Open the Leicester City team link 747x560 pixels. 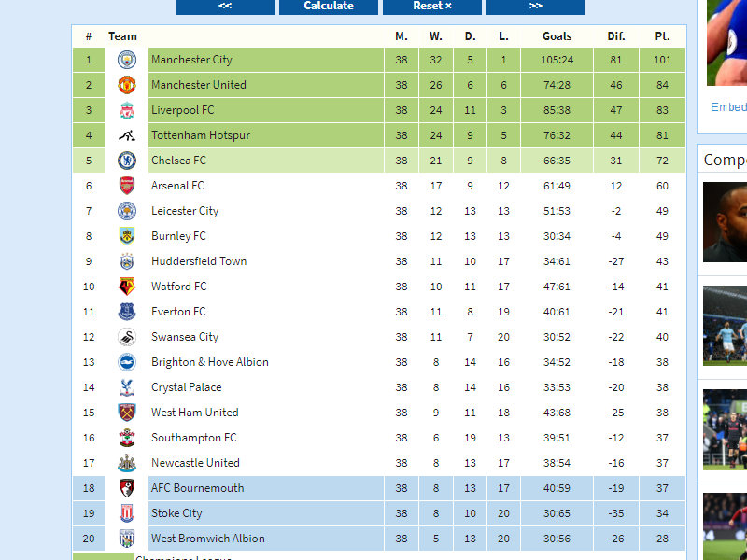click(x=185, y=211)
